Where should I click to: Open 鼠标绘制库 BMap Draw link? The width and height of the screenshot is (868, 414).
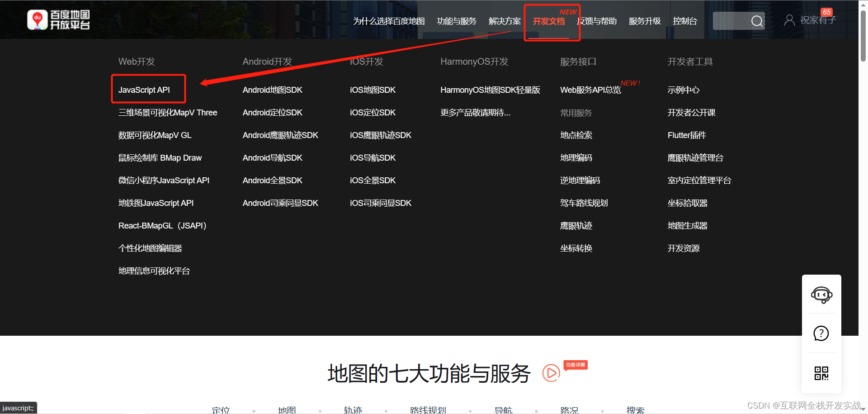(160, 158)
